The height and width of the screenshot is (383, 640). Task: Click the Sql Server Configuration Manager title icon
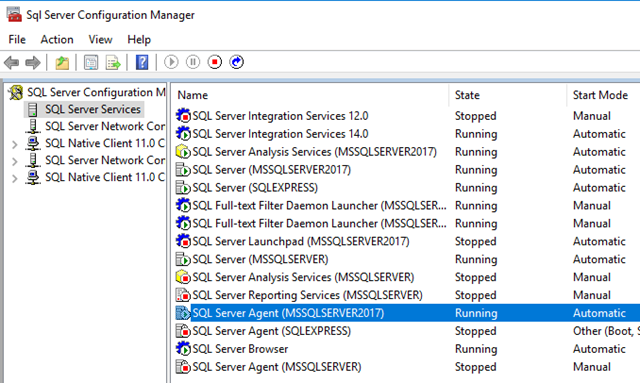tap(14, 15)
